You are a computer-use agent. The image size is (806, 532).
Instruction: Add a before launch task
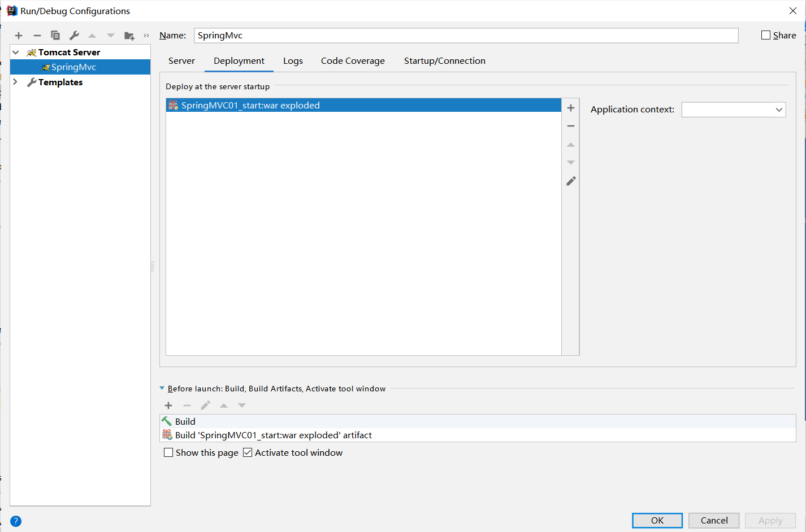168,405
